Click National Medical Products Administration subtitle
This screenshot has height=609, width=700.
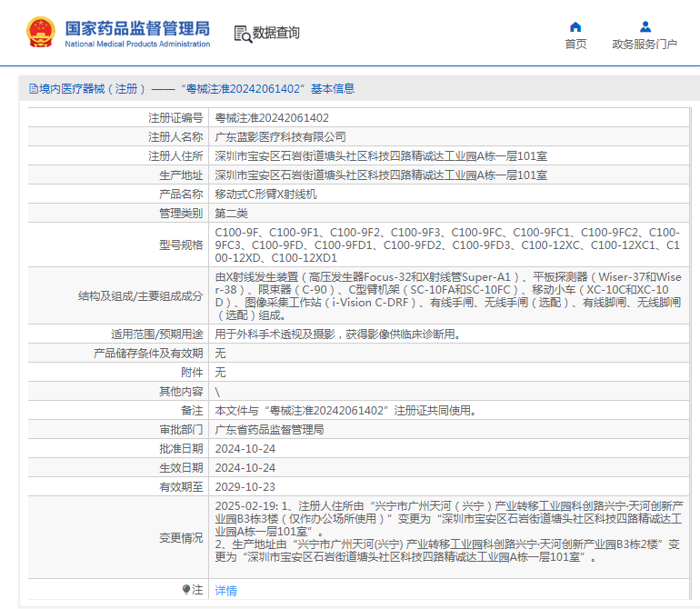[137, 45]
